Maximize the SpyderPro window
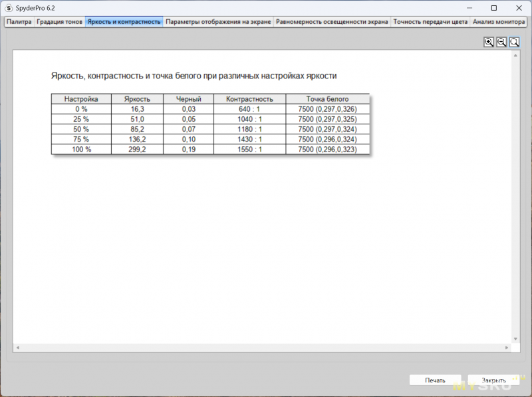The height and width of the screenshot is (397, 532). pos(493,8)
